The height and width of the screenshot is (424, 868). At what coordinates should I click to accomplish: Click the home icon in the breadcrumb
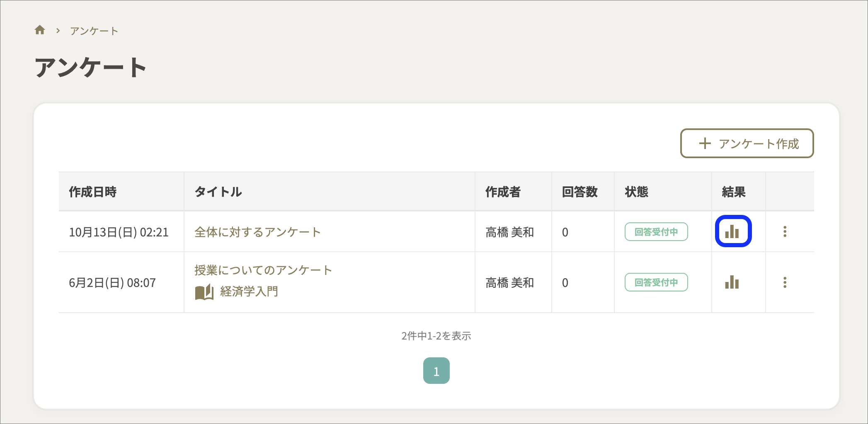[x=40, y=30]
